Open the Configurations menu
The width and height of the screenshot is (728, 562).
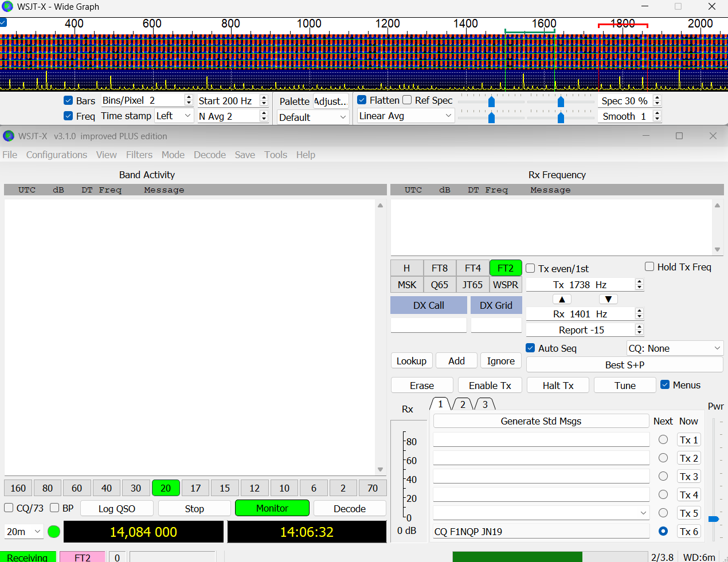[57, 155]
